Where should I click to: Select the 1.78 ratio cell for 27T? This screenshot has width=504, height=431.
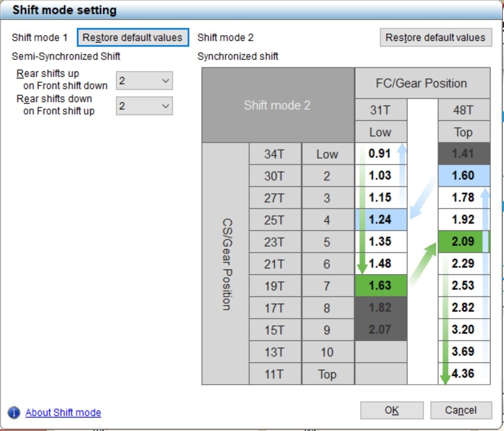(x=463, y=198)
